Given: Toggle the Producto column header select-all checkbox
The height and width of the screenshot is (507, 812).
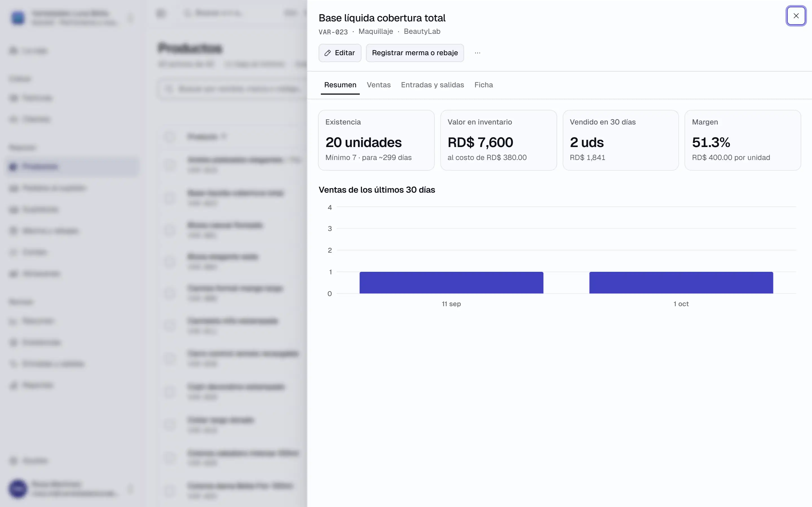Looking at the screenshot, I should (x=169, y=137).
